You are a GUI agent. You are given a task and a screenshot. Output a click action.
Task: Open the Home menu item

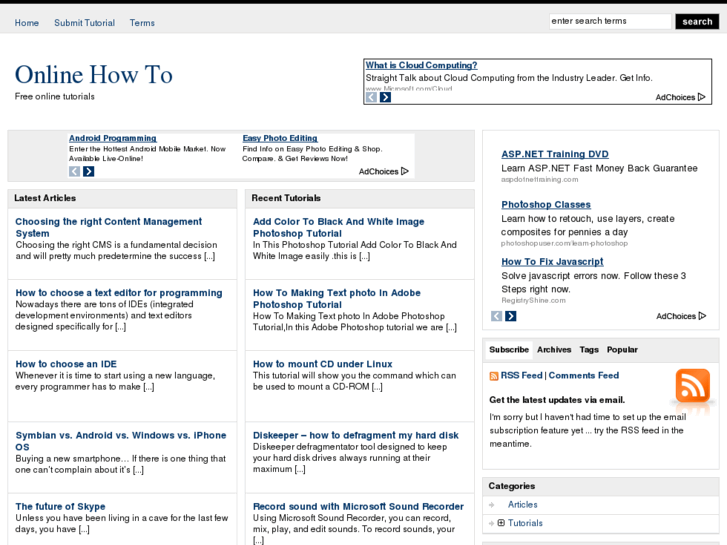point(26,23)
